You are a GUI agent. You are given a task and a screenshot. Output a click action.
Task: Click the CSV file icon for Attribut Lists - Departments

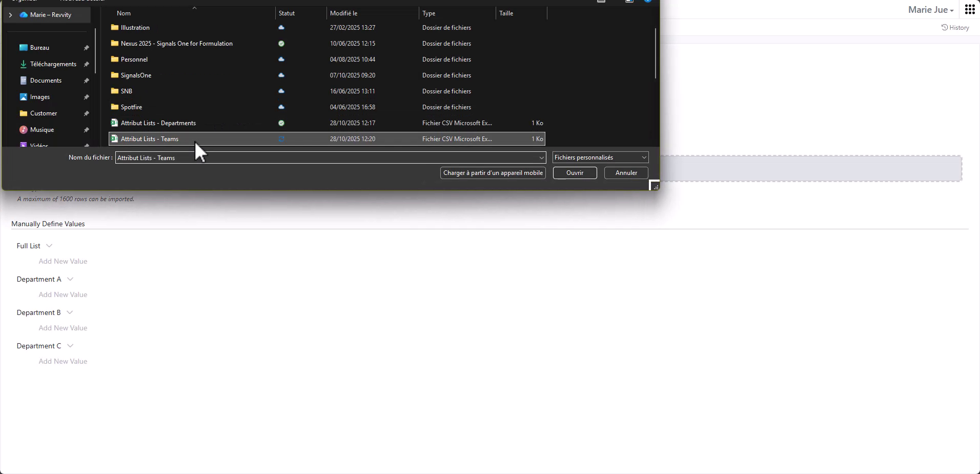point(115,123)
